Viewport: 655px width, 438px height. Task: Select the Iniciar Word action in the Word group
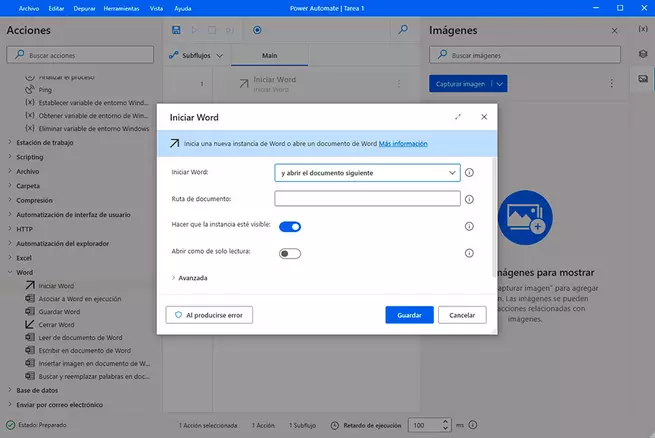click(x=56, y=286)
